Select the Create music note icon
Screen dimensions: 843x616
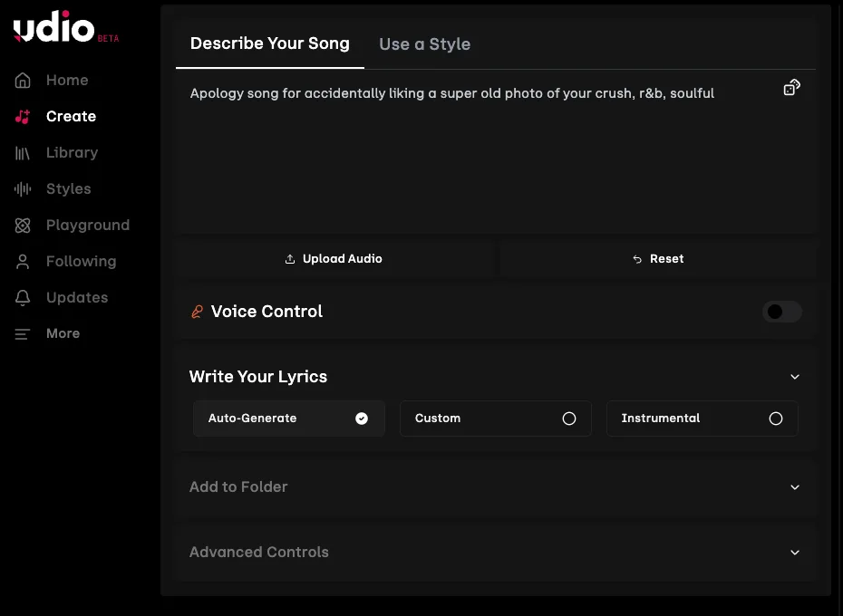pos(23,116)
